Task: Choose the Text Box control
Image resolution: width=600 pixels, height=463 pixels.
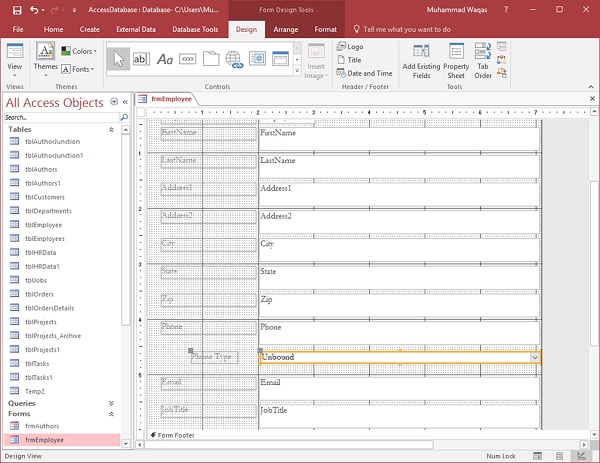Action: [142, 59]
